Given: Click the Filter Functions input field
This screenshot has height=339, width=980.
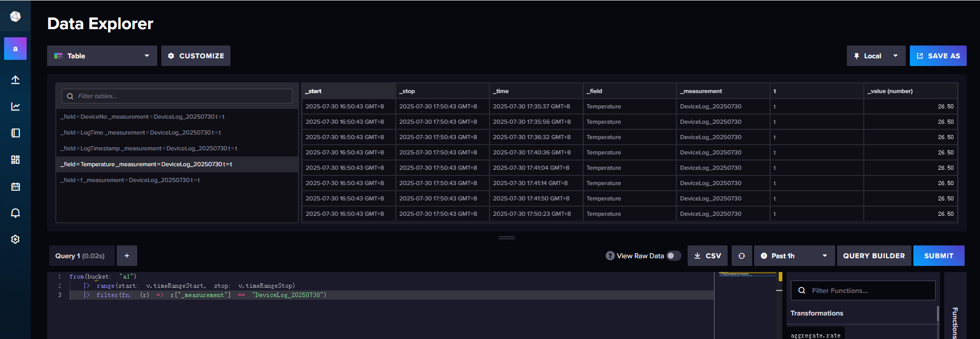Looking at the screenshot, I should (863, 290).
